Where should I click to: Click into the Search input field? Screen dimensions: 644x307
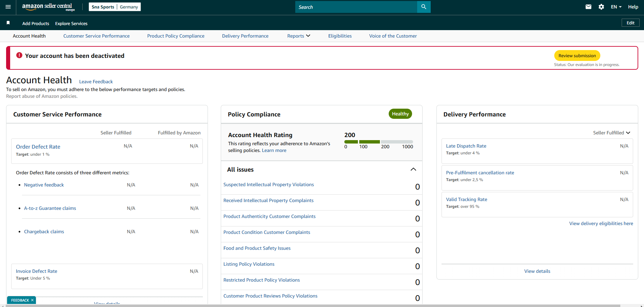tap(356, 7)
